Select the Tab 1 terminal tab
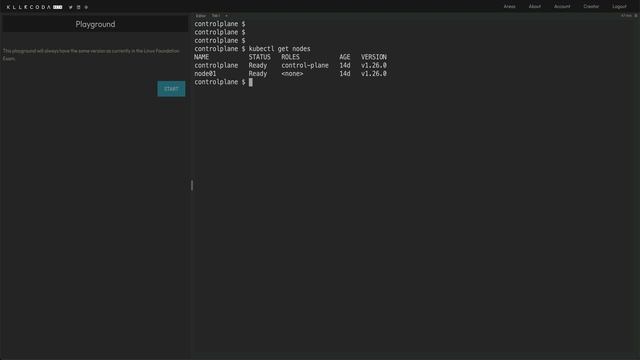The height and width of the screenshot is (360, 640). [x=216, y=16]
